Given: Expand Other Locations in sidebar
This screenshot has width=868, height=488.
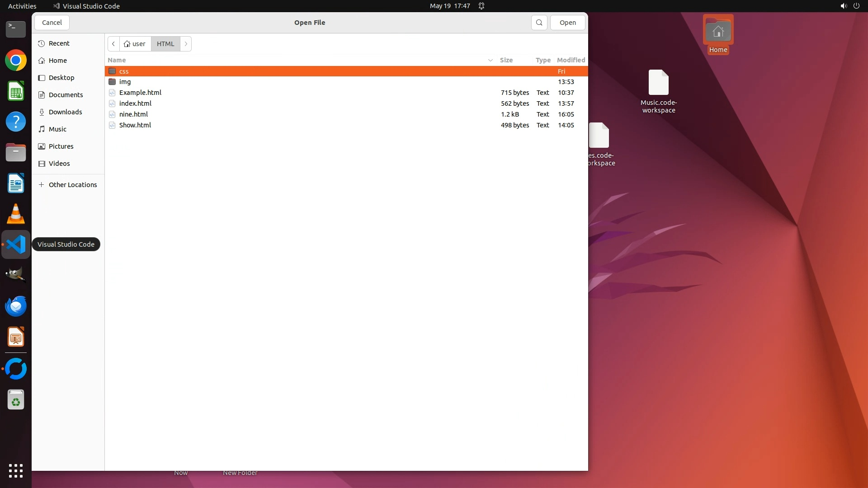Looking at the screenshot, I should [72, 185].
